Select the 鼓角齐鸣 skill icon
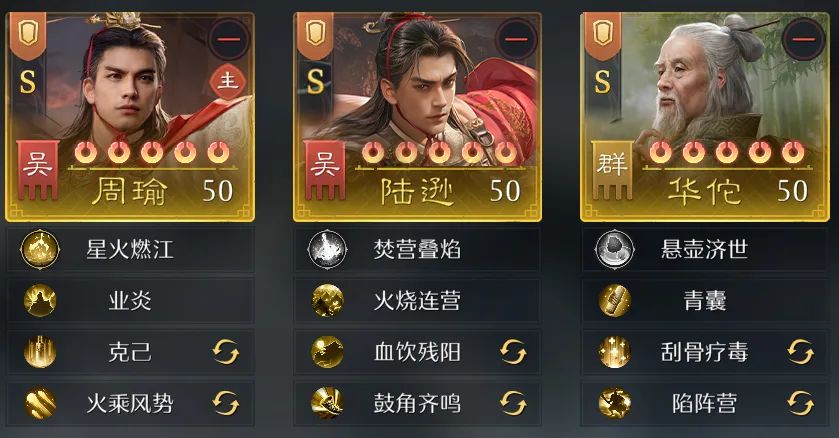 tap(327, 403)
